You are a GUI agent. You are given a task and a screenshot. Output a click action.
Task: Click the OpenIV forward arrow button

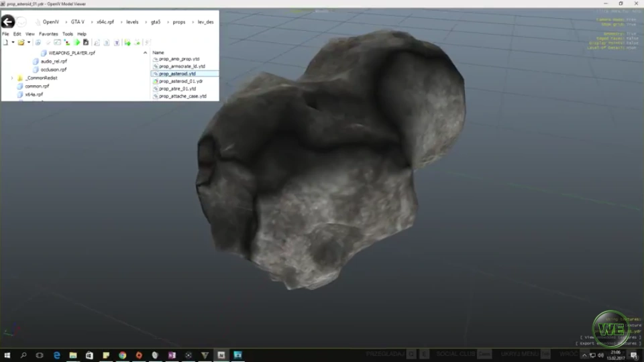point(21,21)
